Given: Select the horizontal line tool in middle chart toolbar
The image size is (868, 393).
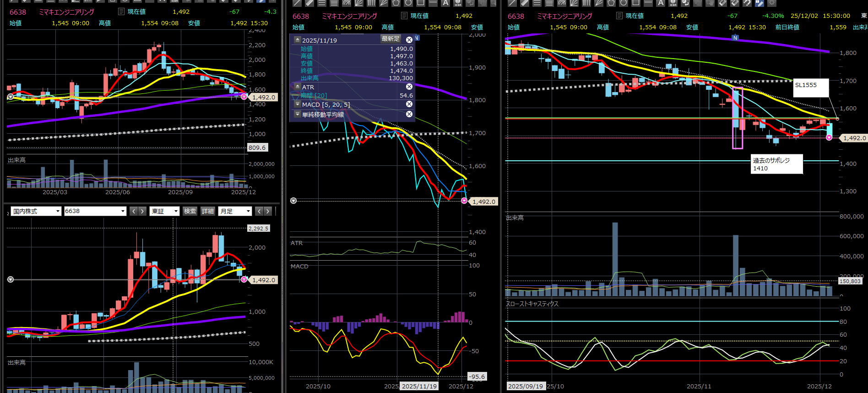Looking at the screenshot, I should pos(433,3).
